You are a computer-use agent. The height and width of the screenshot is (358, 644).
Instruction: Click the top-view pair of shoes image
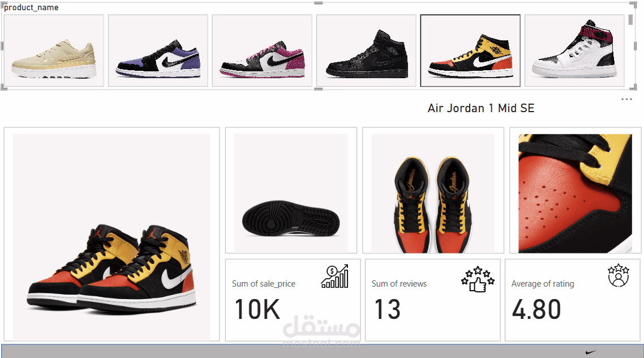coord(433,193)
